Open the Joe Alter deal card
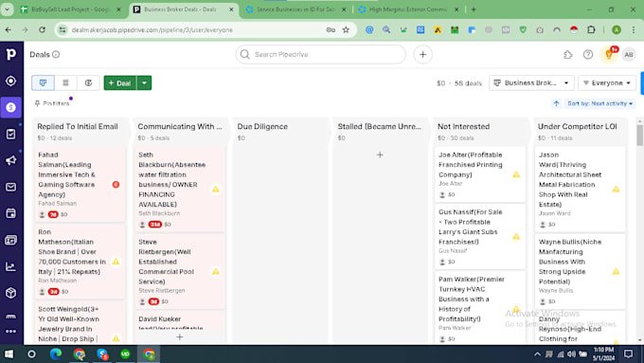Viewport: 644px width, 363px height. pos(480,174)
